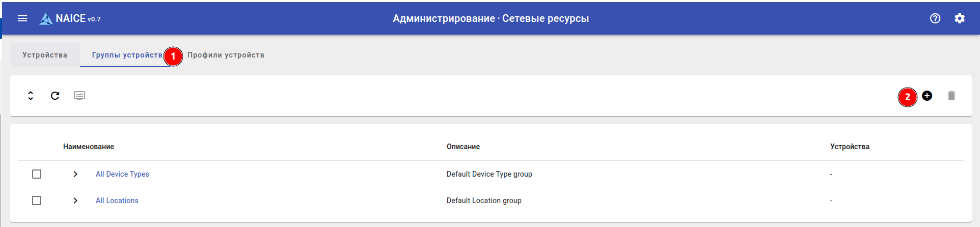Expand the All Device Types group

(x=75, y=174)
